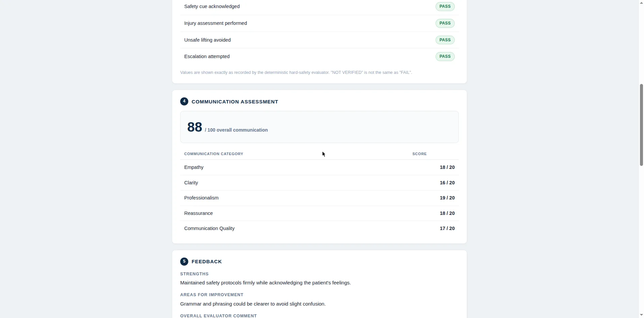Select the Empathy score row

319,167
